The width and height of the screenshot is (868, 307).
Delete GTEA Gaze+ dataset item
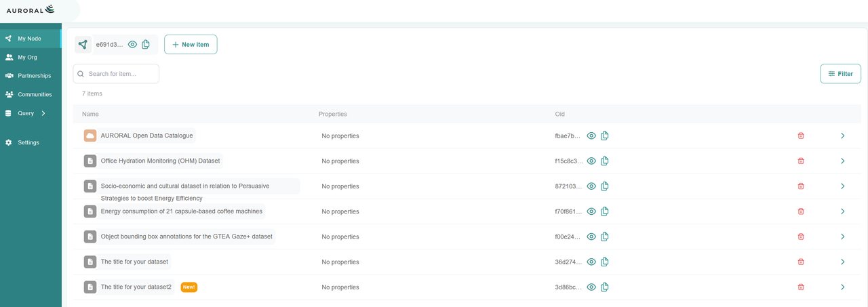point(801,237)
